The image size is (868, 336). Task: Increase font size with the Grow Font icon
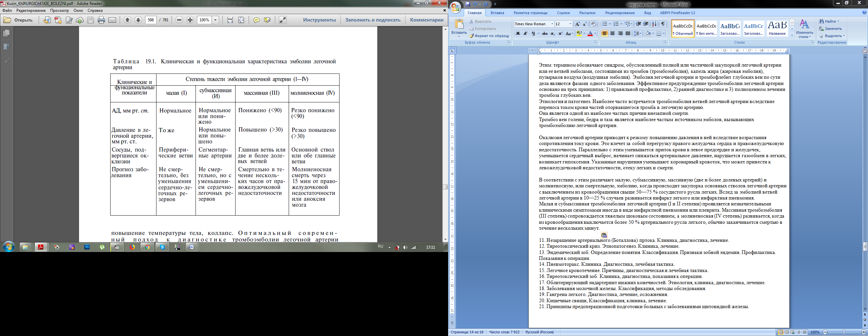578,24
